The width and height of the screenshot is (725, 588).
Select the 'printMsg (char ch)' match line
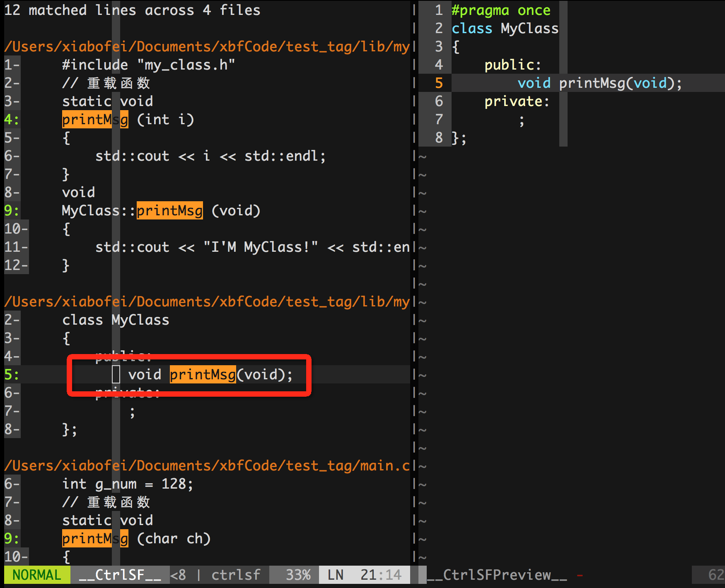pyautogui.click(x=137, y=538)
